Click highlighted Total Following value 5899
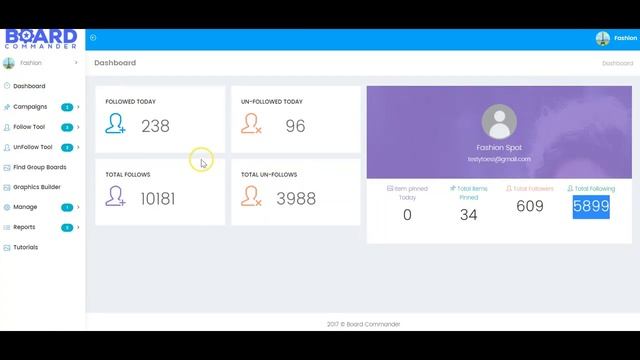Viewport: 640px width, 360px height. click(x=591, y=207)
